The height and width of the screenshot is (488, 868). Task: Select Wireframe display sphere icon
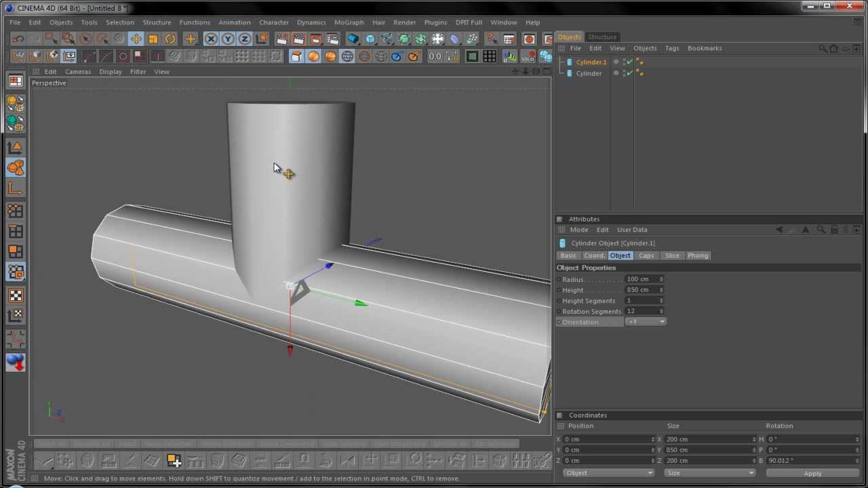point(347,56)
